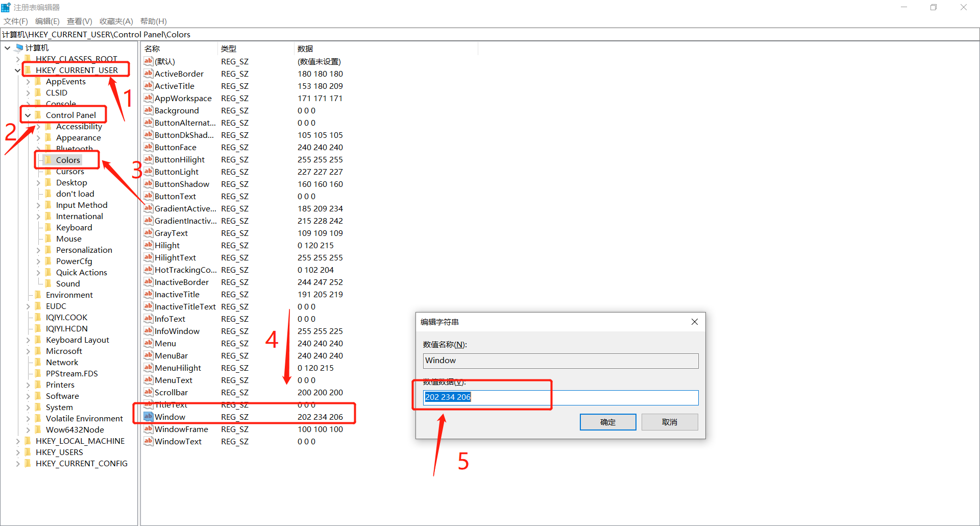Screen dimensions: 980x526
Task: Click the 取消 button in the dialog
Action: [x=669, y=422]
